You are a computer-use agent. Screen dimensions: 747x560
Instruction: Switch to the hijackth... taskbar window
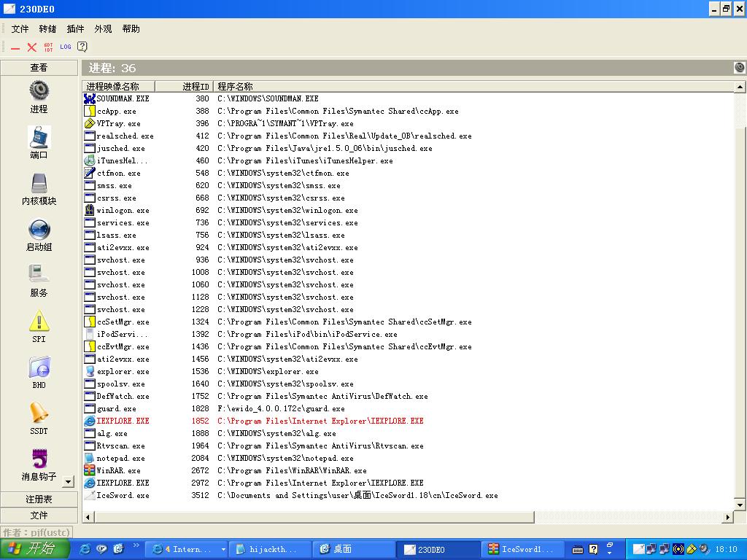click(270, 550)
